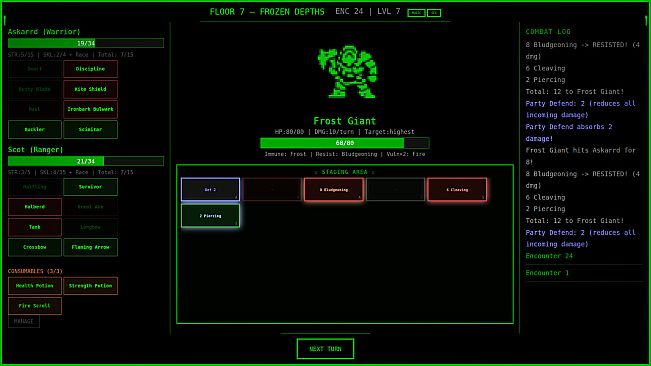Screen dimensions: 651x366
Task: Use the Fire Scroll consumable
Action: (x=35, y=306)
